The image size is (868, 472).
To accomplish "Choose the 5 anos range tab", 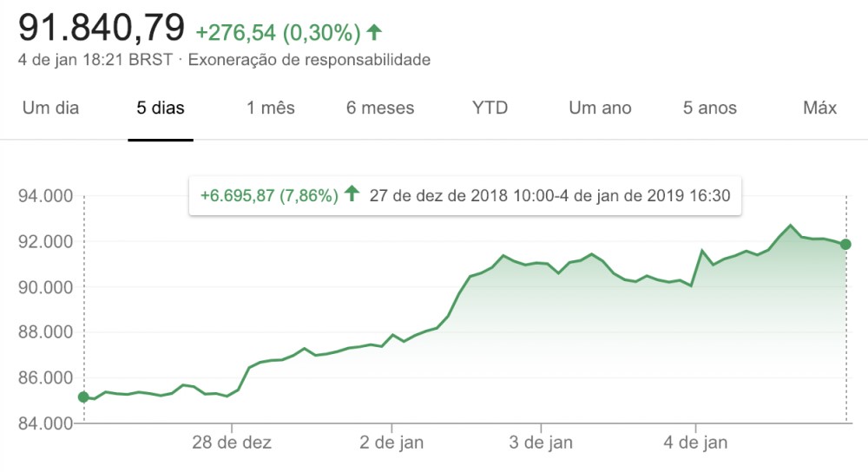I will point(710,108).
